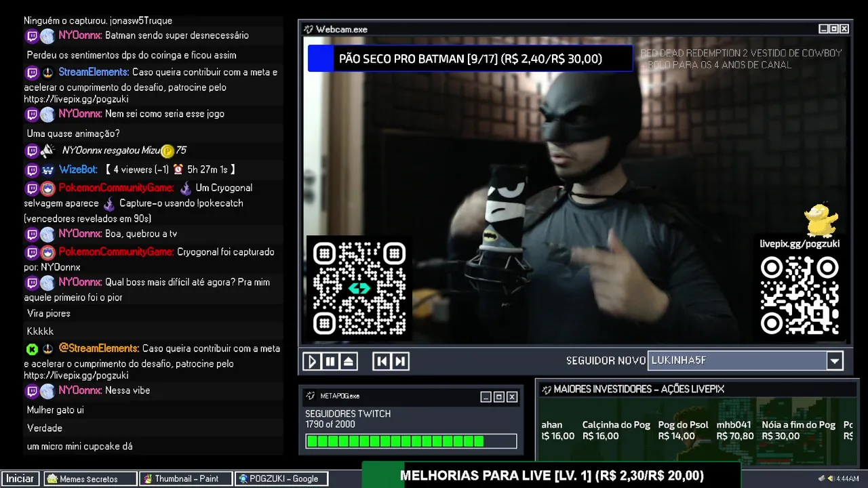
Task: Click the megaphone icon on NYOonnx resgatou row
Action: point(47,150)
